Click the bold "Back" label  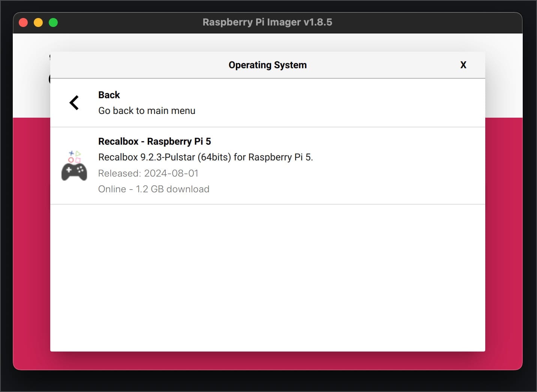109,95
